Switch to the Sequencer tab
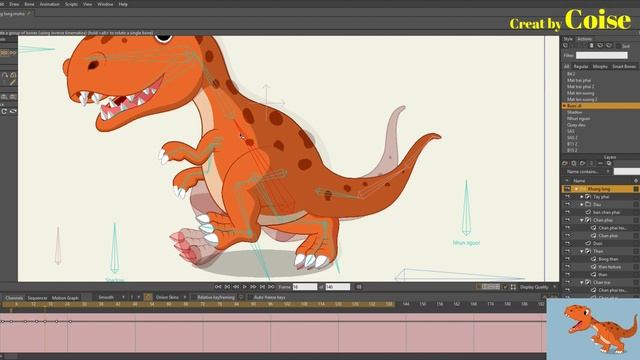Image resolution: width=640 pixels, height=360 pixels. click(x=37, y=298)
